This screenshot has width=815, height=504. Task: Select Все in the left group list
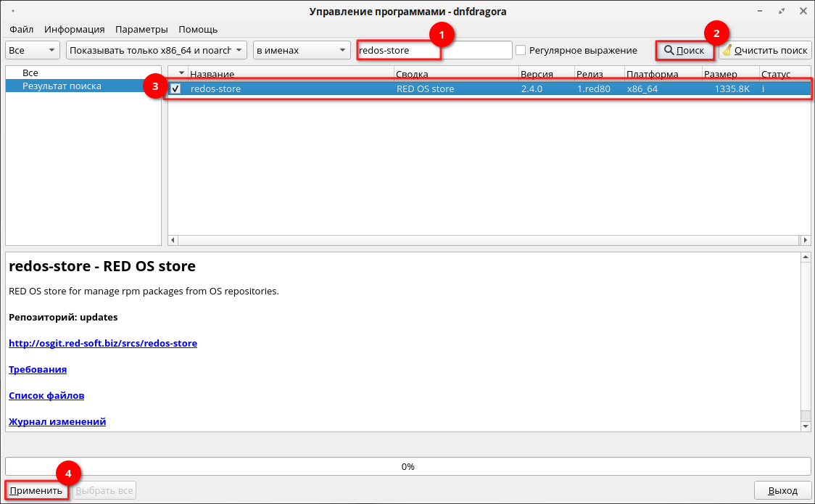coord(30,73)
